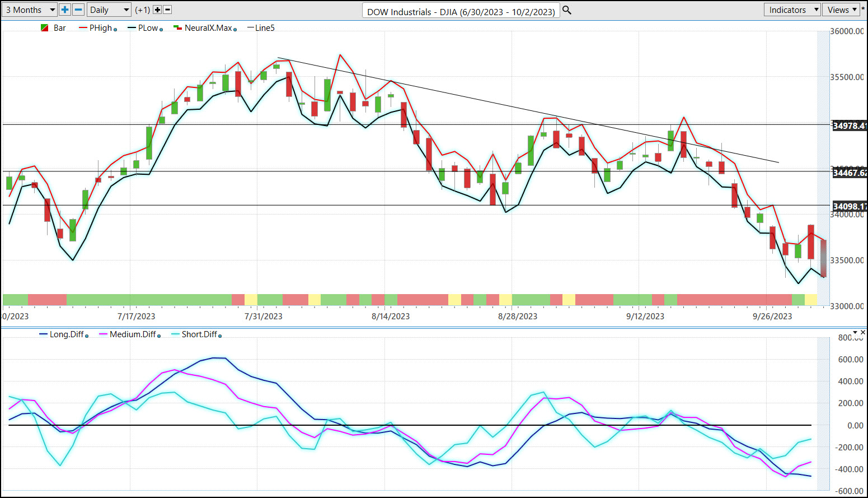Click the black minus forecast bars button
The width and height of the screenshot is (868, 498).
pos(167,10)
